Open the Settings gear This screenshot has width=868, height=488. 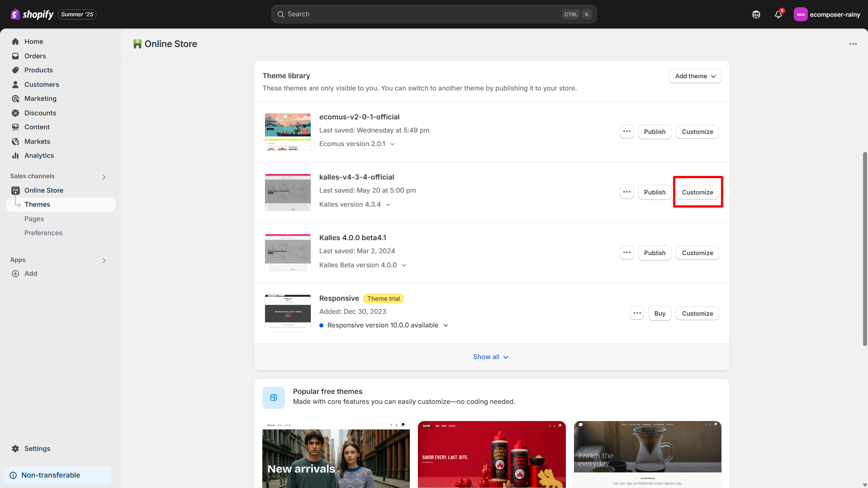click(37, 448)
